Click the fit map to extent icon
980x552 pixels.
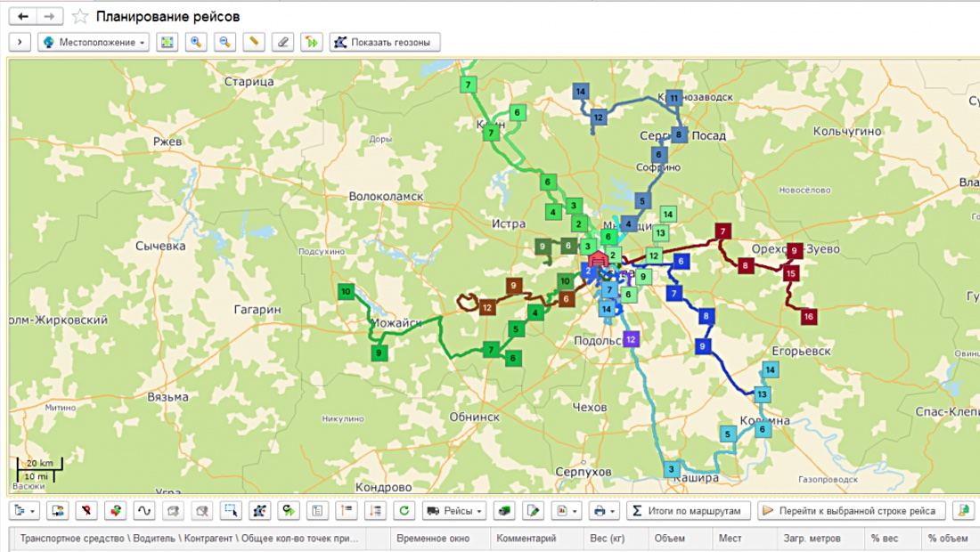(167, 42)
